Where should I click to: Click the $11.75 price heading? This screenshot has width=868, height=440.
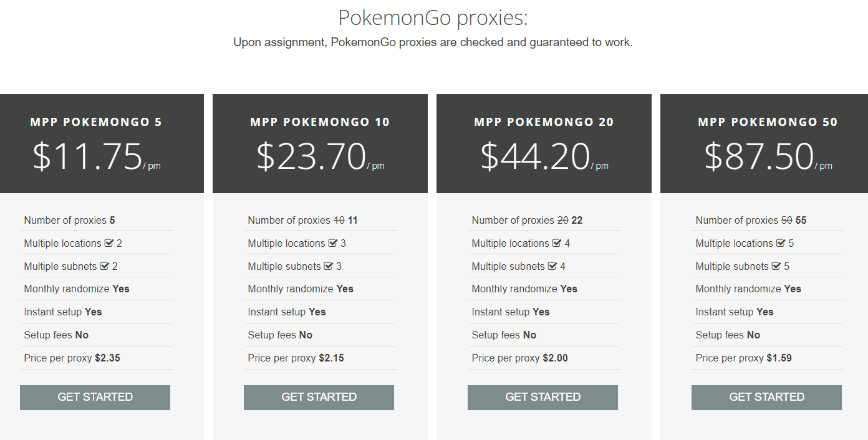point(88,156)
